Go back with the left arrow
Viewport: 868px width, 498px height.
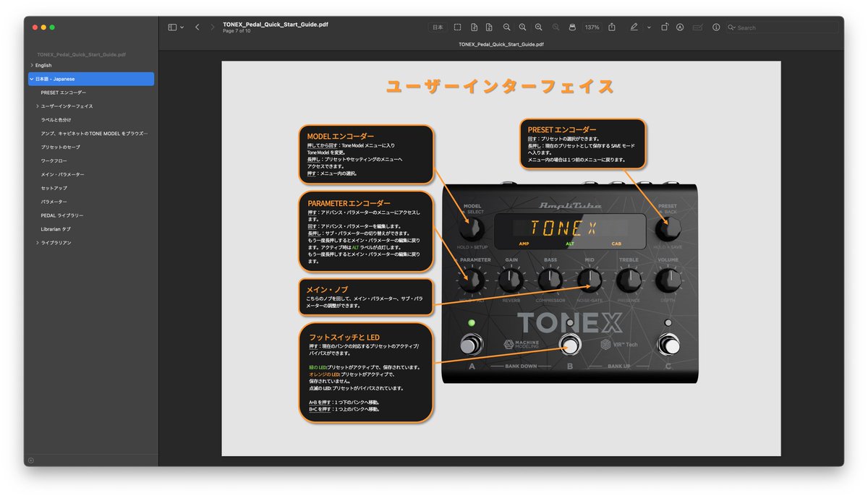197,27
